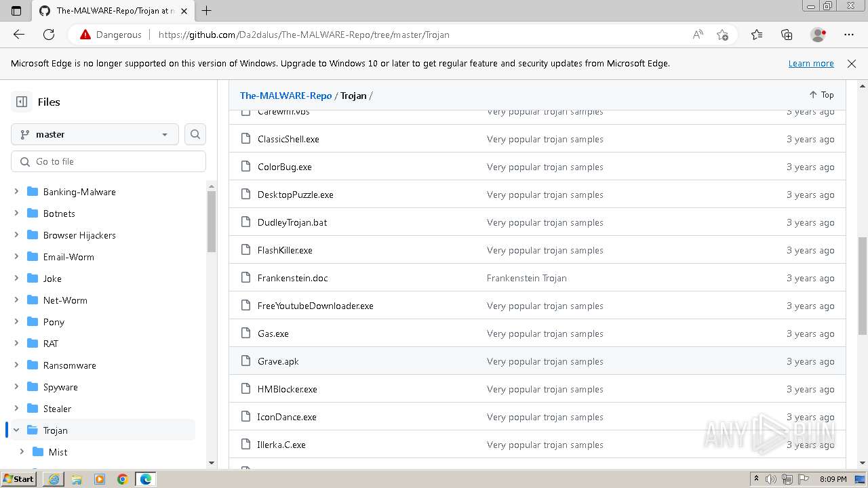Open the Windows Start menu
The width and height of the screenshot is (868, 488).
click(x=19, y=479)
